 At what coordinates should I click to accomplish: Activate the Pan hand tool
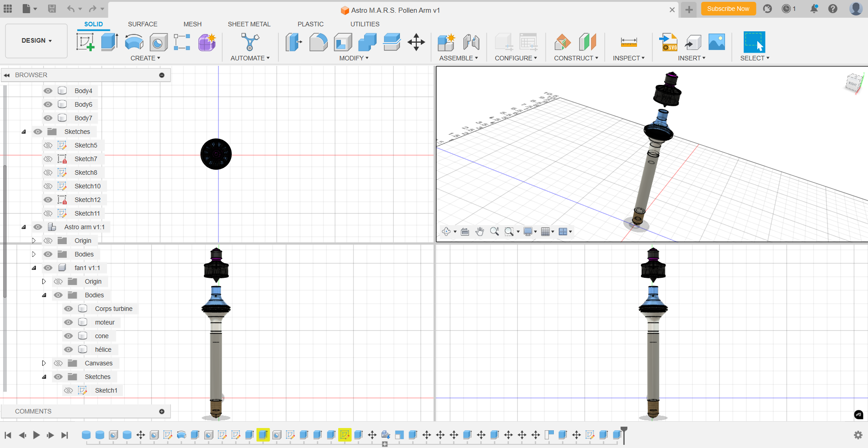click(x=479, y=231)
